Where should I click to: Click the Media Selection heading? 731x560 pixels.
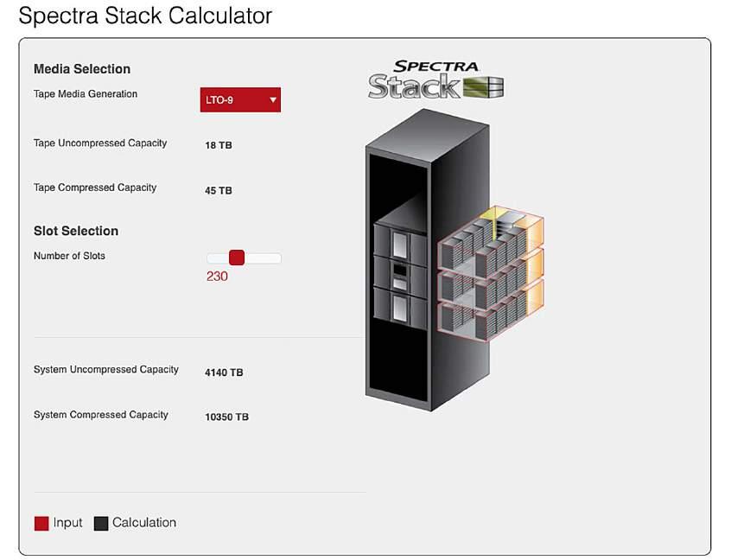tap(82, 69)
